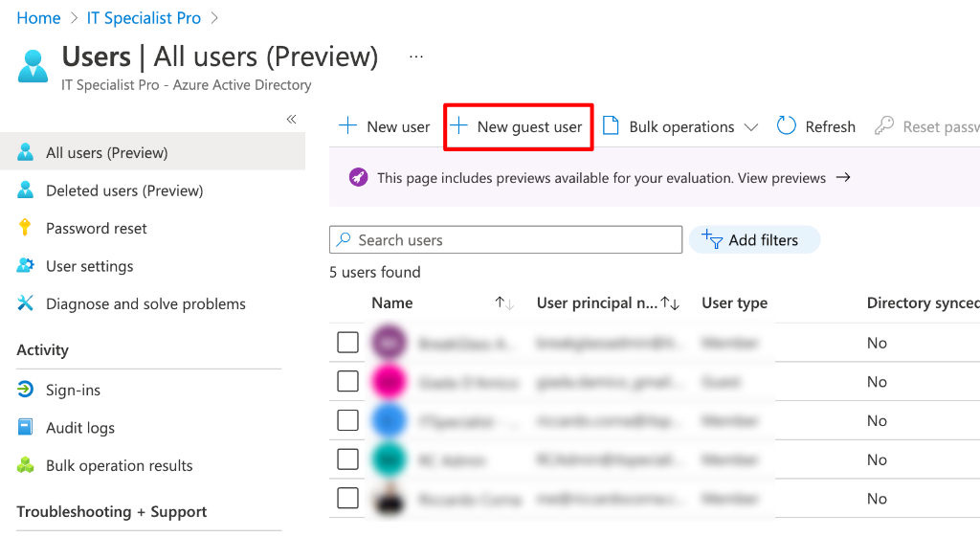Viewport: 980px width, 537px height.
Task: Click the Users page header avatar icon
Action: [x=33, y=67]
